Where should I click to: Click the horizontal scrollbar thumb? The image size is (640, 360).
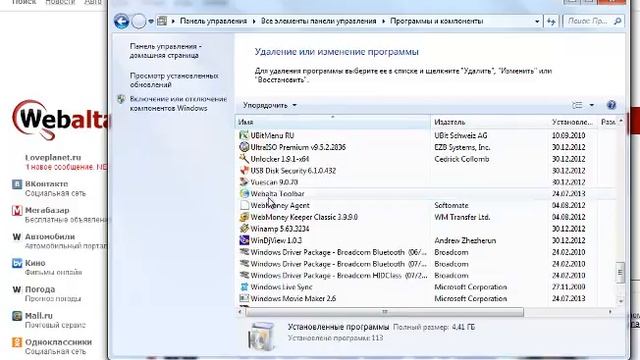[384, 312]
